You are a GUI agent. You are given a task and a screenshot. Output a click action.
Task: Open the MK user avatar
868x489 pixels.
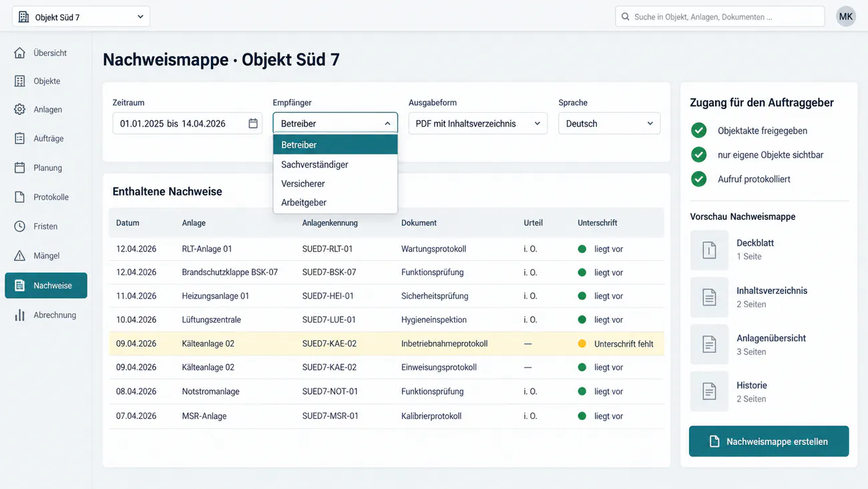[846, 17]
